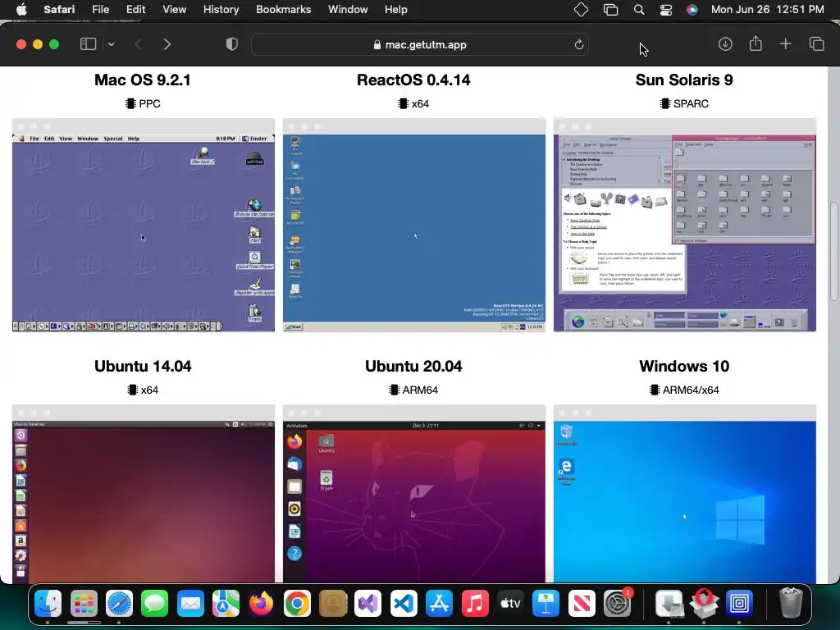Click the Siri icon in menu bar
This screenshot has width=840, height=630.
[692, 10]
